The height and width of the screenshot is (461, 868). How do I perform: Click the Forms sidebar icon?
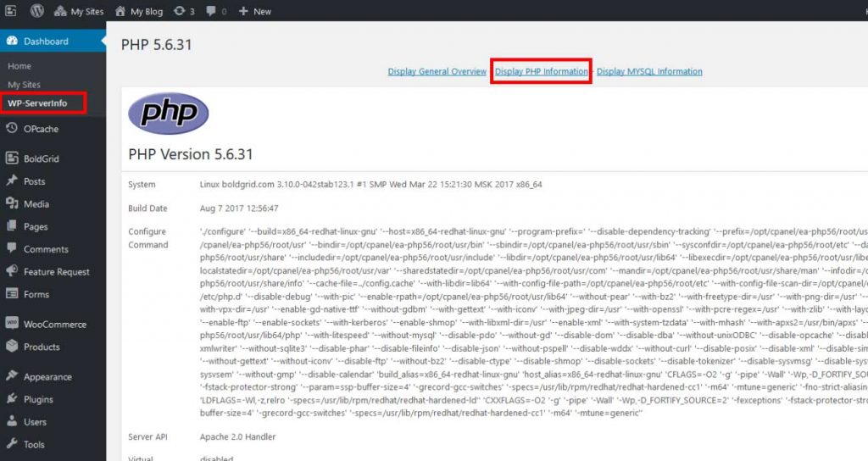(x=12, y=294)
